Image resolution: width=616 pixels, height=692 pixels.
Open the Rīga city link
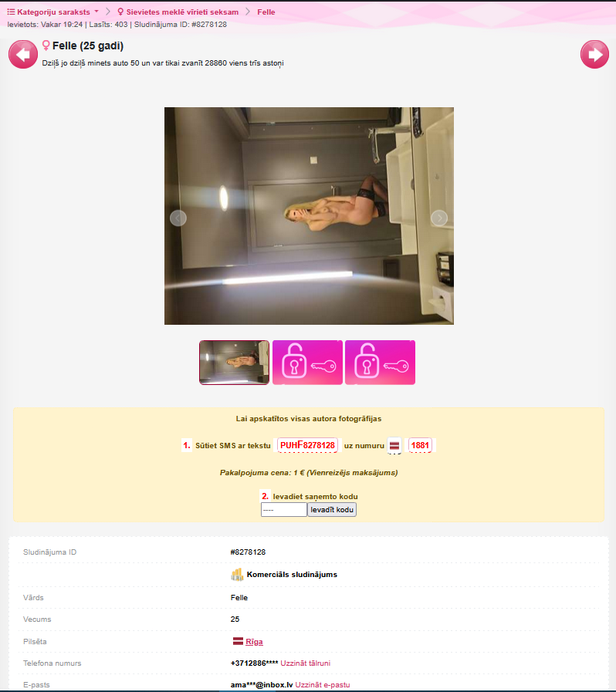254,642
